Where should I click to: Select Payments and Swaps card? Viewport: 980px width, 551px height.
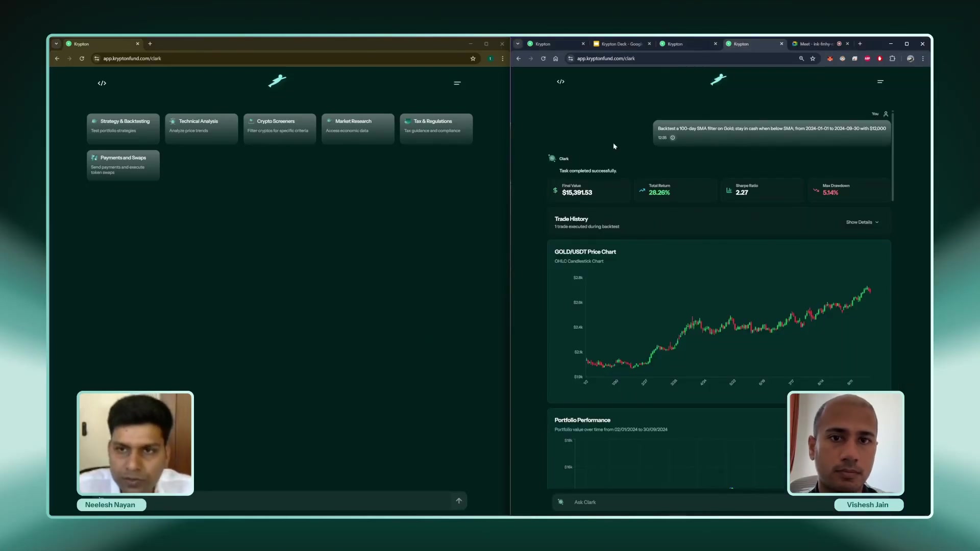(123, 165)
